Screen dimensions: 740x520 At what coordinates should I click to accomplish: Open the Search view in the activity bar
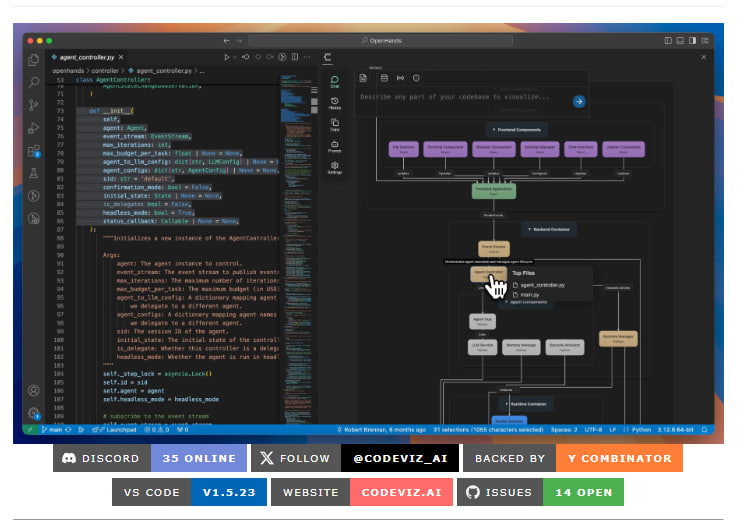pyautogui.click(x=34, y=82)
